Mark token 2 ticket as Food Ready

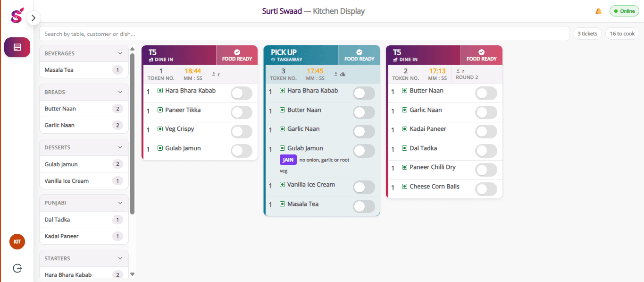coord(481,55)
